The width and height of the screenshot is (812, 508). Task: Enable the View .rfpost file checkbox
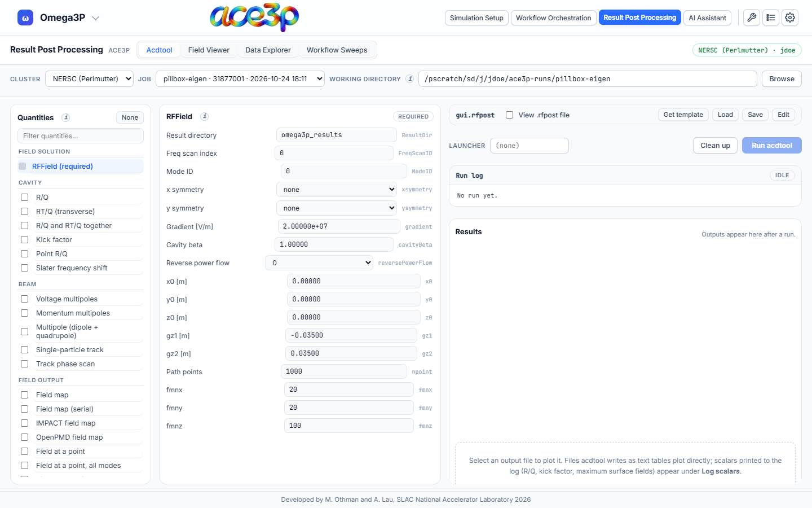(x=509, y=115)
